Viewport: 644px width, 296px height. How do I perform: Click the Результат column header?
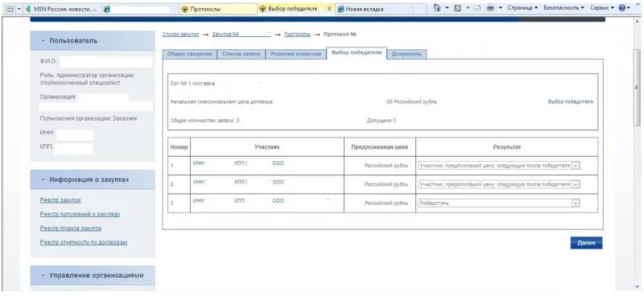tap(507, 147)
